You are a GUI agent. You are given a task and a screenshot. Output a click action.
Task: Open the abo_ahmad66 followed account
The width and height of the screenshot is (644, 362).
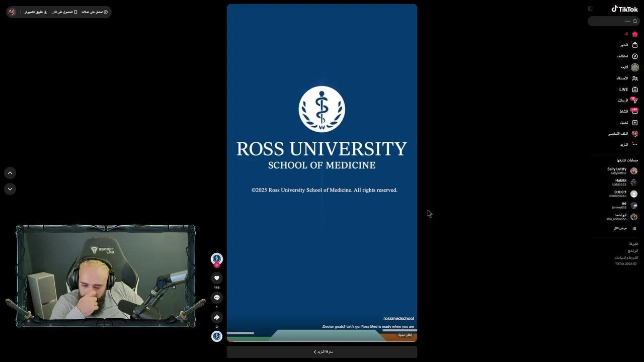click(622, 217)
